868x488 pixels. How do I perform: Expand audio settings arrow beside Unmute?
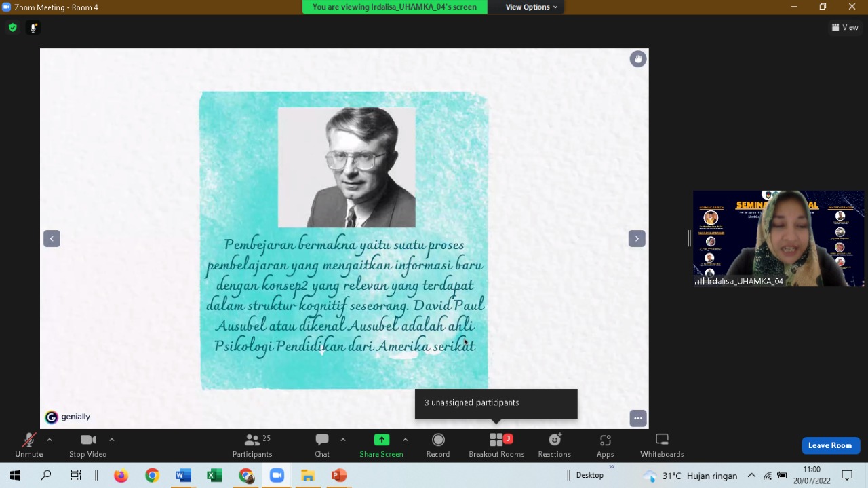[50, 440]
